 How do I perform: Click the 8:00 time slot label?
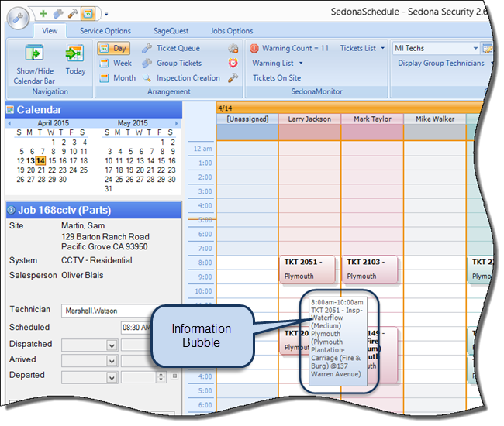point(205,263)
